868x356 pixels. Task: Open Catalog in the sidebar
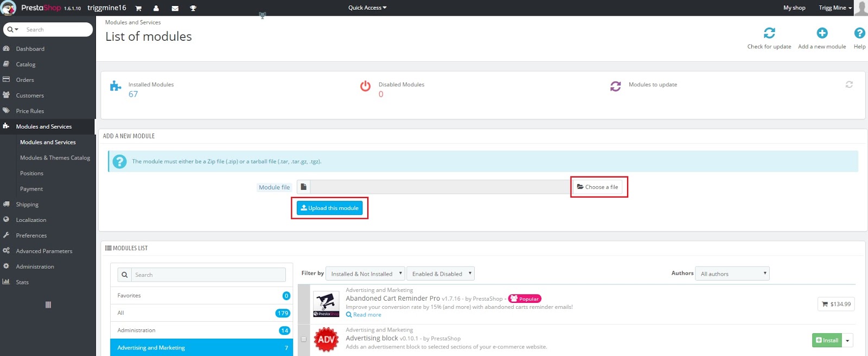point(25,65)
